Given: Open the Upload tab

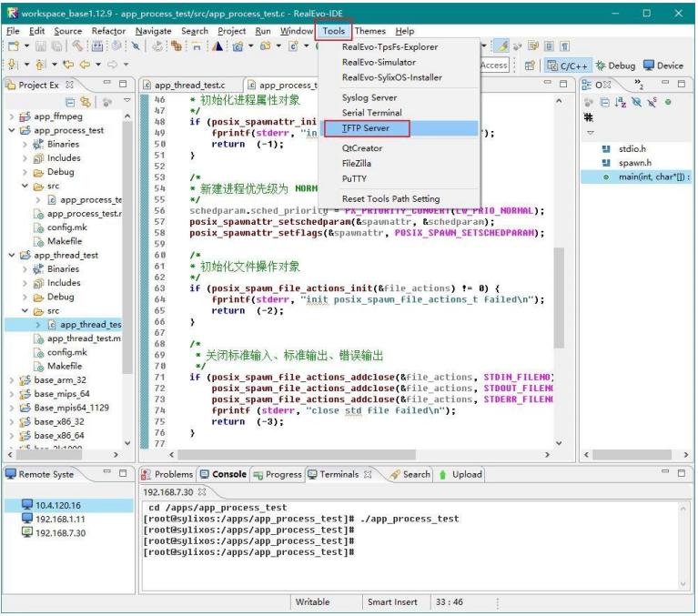Looking at the screenshot, I should point(460,474).
